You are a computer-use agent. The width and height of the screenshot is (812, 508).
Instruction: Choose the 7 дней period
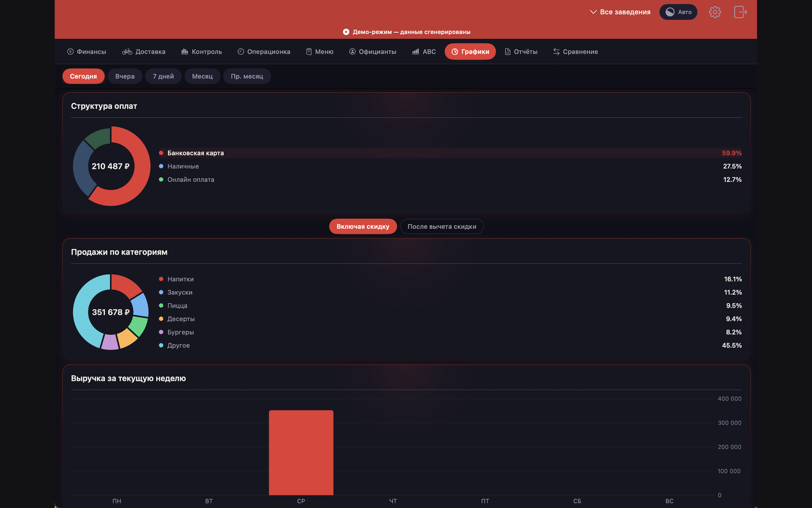coord(163,76)
